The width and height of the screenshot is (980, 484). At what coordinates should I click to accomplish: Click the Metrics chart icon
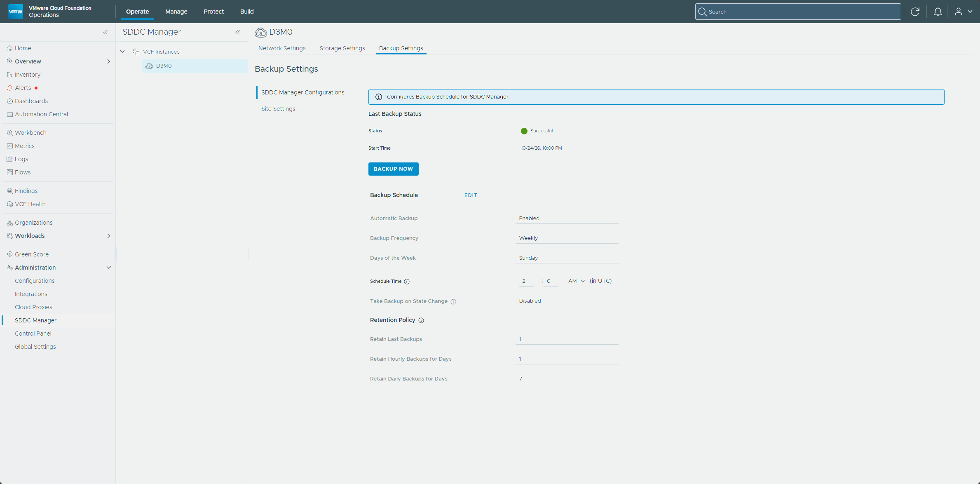click(x=10, y=146)
